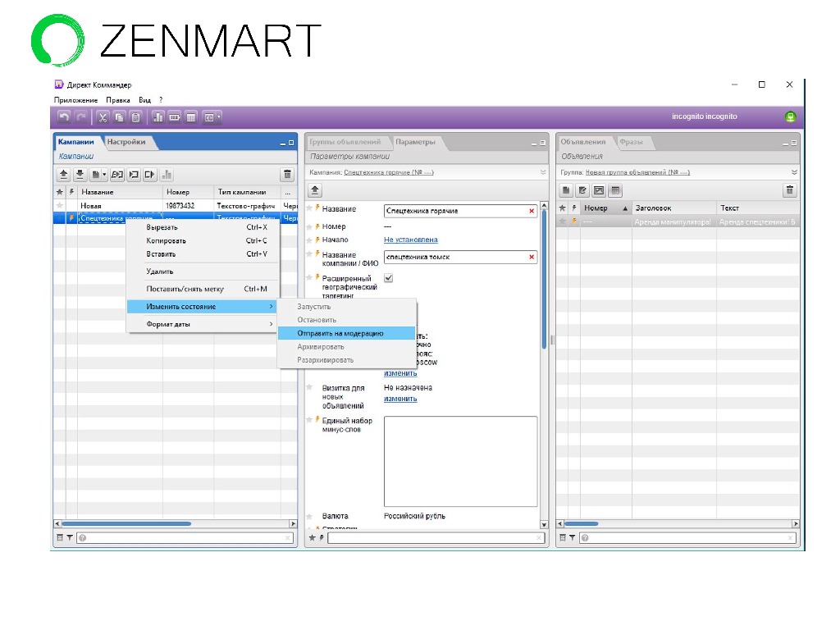Clear Название компании field with red X
The height and width of the screenshot is (630, 840).
pos(532,257)
